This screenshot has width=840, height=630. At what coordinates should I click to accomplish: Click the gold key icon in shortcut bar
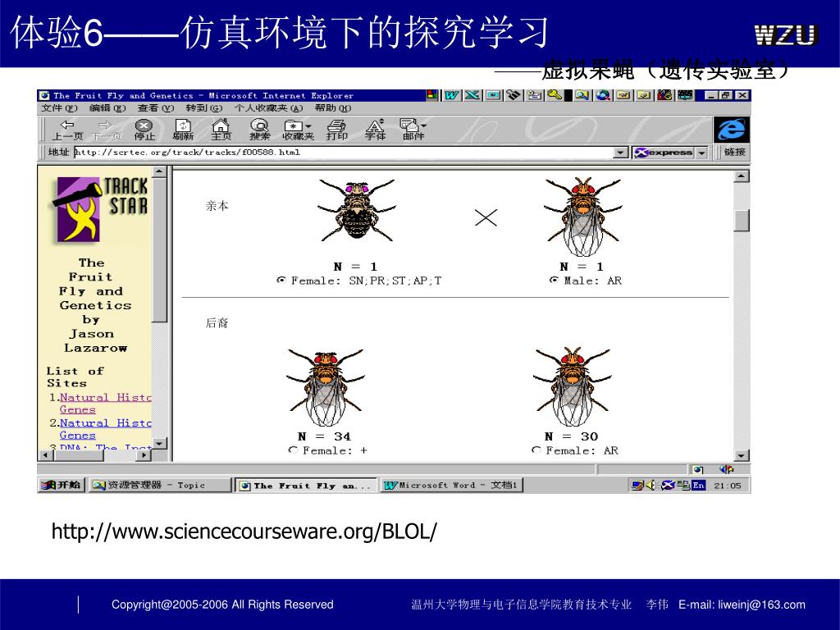(555, 95)
